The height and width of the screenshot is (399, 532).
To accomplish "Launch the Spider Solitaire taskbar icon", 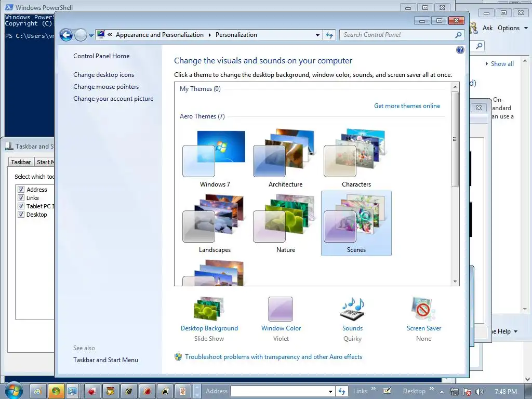I will point(129,391).
